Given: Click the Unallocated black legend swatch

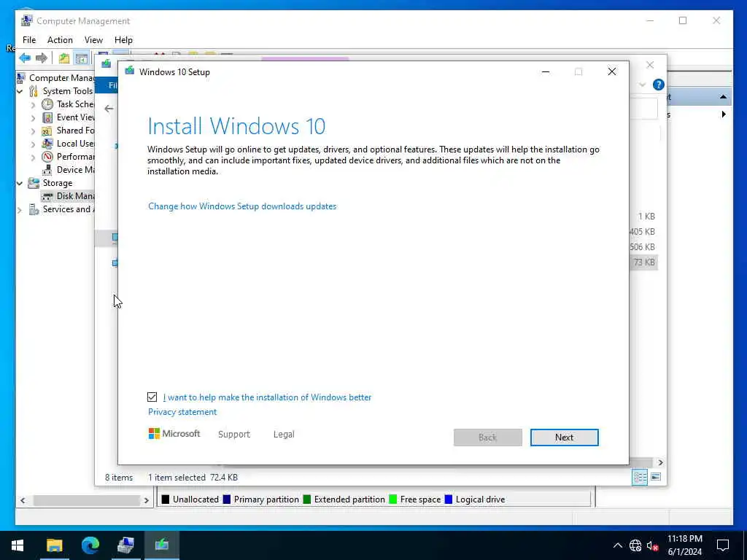Looking at the screenshot, I should (x=166, y=499).
